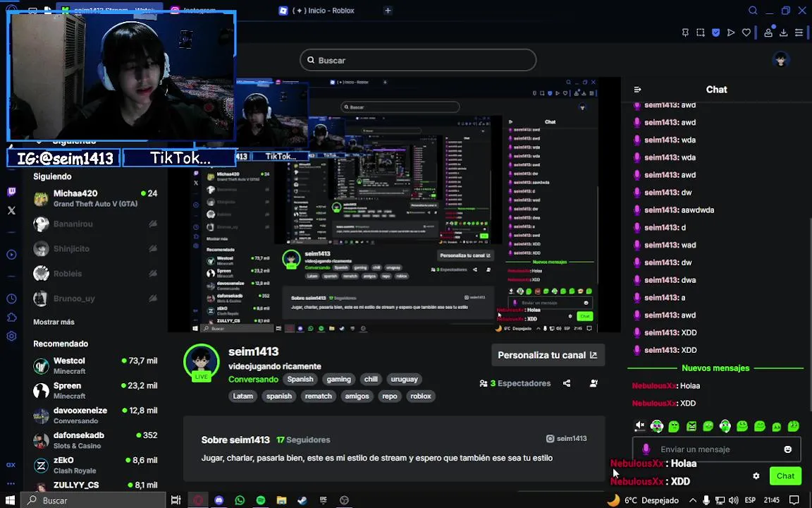Open the Player panel in the sidebar

pos(11,255)
